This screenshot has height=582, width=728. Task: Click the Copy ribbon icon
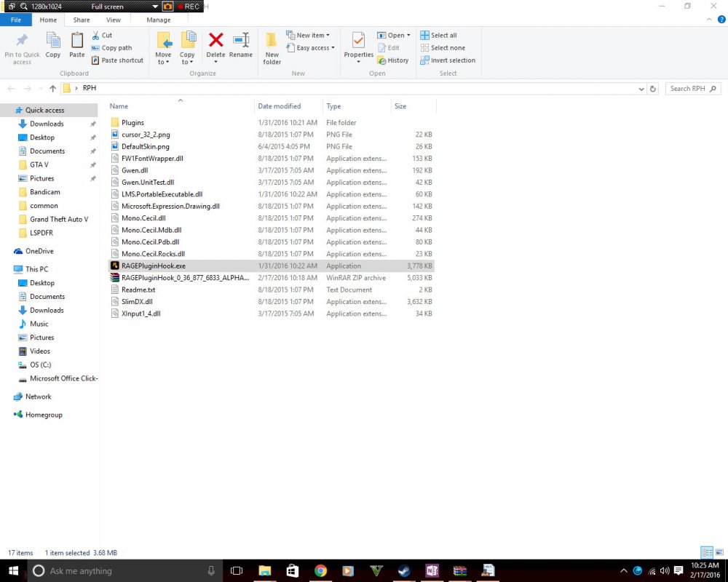click(53, 41)
